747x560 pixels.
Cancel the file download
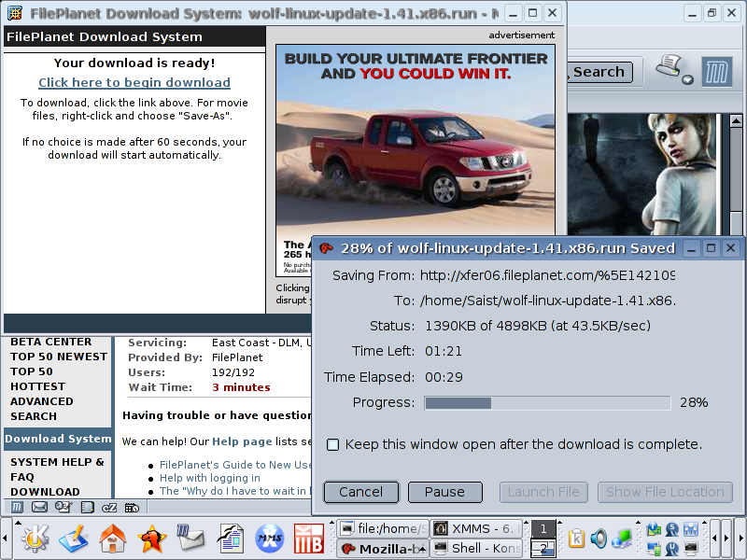click(x=360, y=492)
